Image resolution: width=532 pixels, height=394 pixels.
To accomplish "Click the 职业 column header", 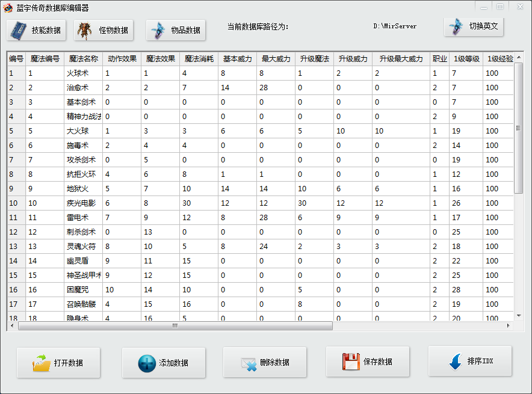I will pyautogui.click(x=439, y=59).
